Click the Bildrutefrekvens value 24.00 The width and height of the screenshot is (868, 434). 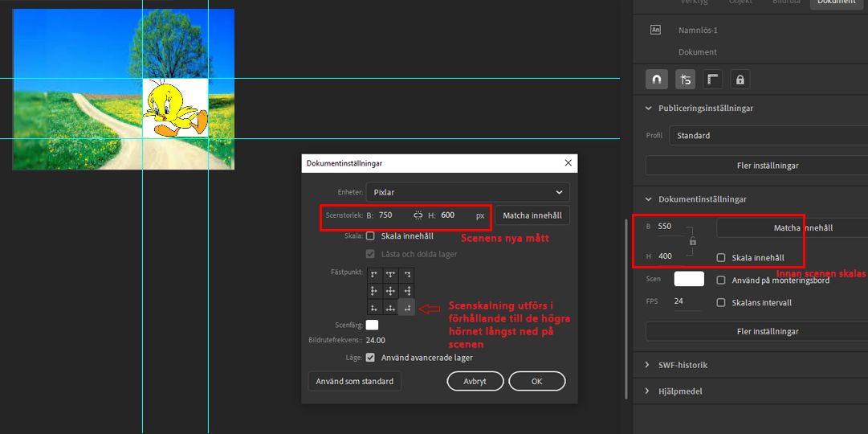pyautogui.click(x=376, y=340)
